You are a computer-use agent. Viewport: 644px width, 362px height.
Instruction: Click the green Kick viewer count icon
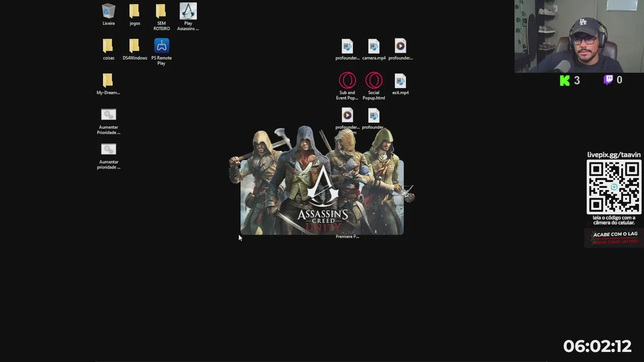tap(565, 80)
